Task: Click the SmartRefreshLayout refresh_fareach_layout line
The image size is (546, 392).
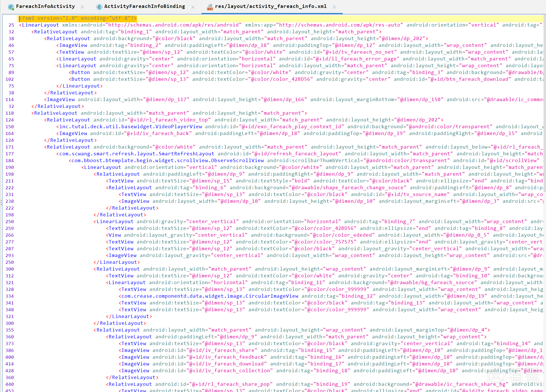Action: pos(300,154)
